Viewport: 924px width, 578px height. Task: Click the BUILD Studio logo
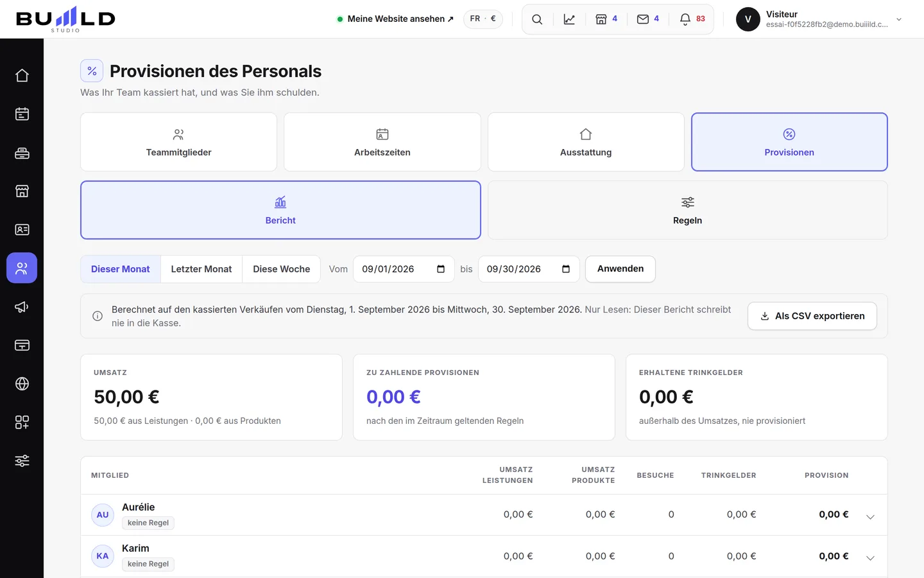65,19
